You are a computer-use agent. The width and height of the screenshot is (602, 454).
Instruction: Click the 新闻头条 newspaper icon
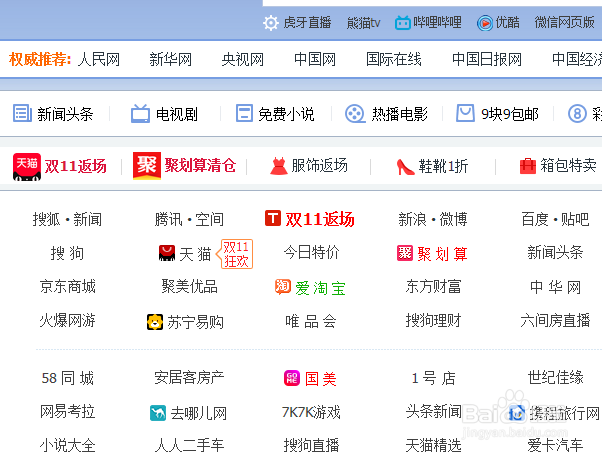pyautogui.click(x=22, y=113)
